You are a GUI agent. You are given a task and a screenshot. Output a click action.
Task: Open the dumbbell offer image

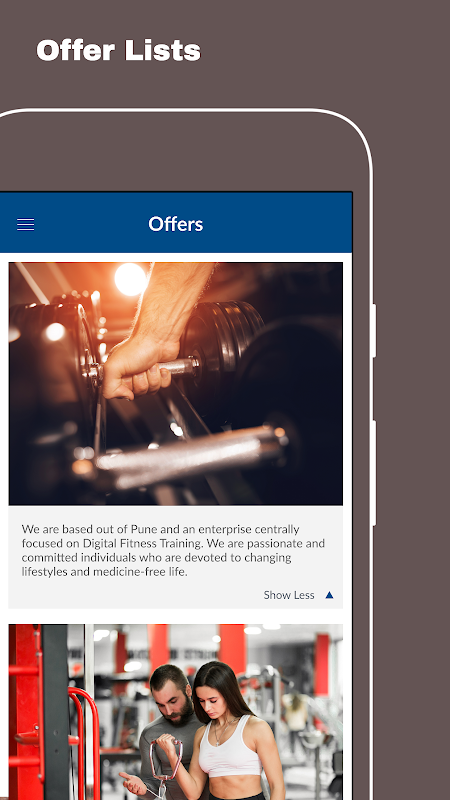coord(176,384)
